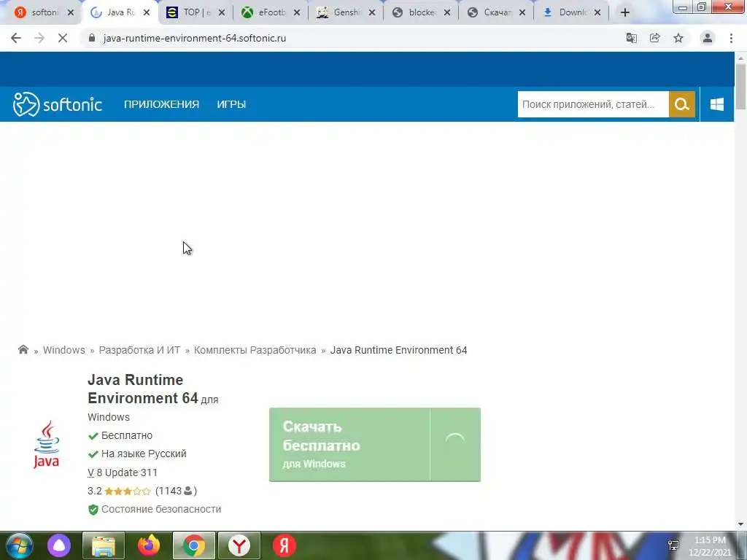The image size is (747, 560).
Task: Open the ИГРЫ menu
Action: [x=231, y=104]
